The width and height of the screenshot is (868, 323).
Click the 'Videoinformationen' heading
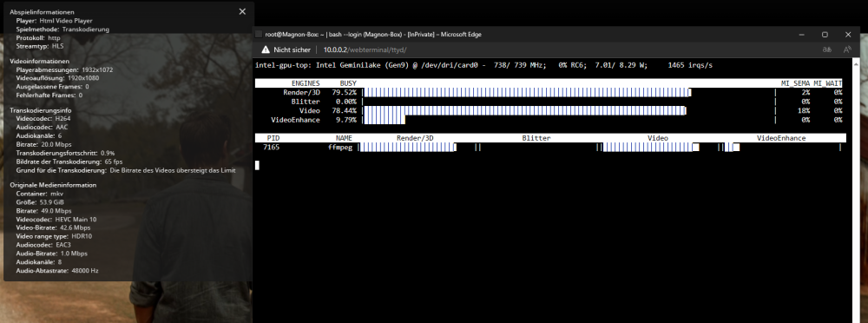(40, 61)
